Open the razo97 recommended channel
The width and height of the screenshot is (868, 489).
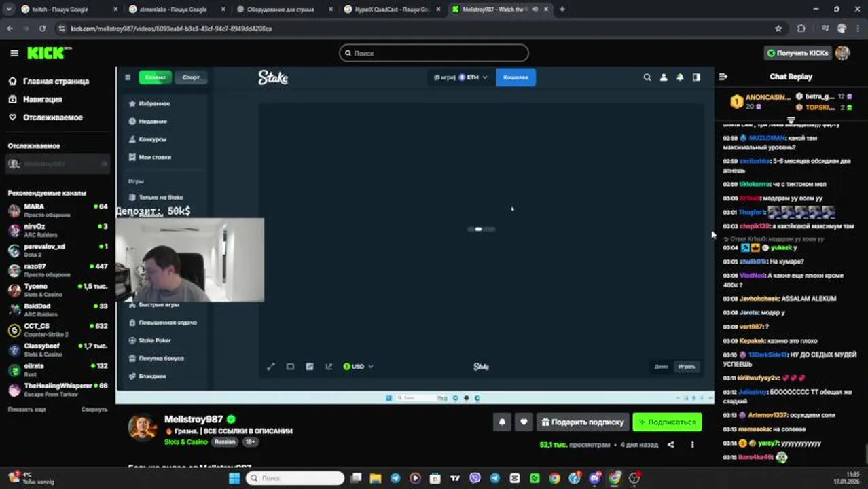coord(58,270)
